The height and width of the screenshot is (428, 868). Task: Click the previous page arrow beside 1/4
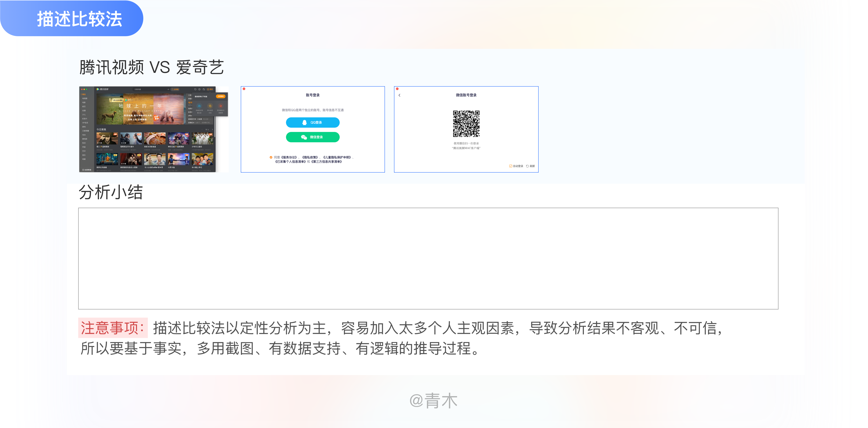(x=202, y=130)
